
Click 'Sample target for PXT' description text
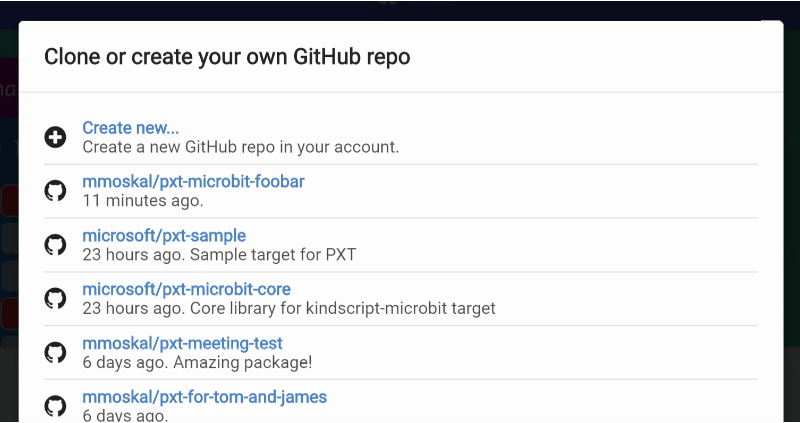click(273, 254)
